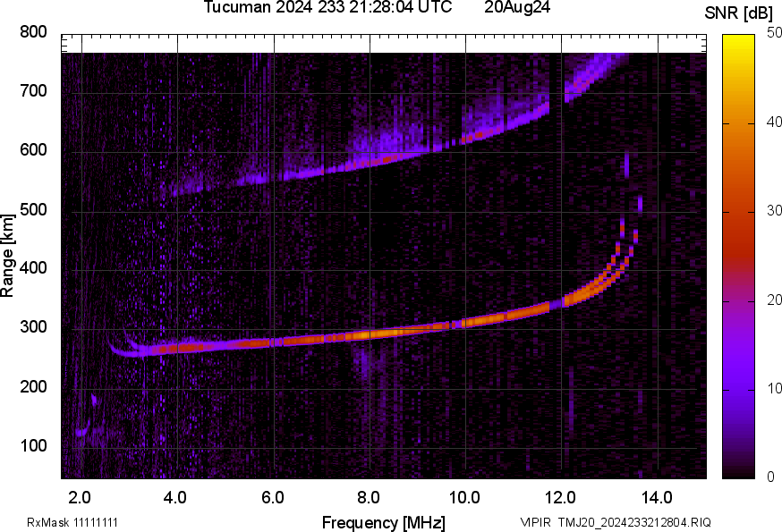Click the range tick label '600'

tap(33, 150)
